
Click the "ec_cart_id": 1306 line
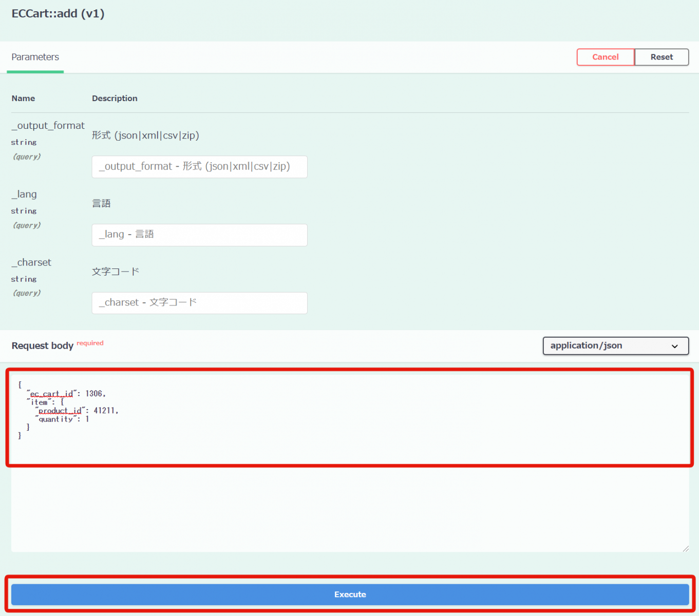(x=66, y=394)
